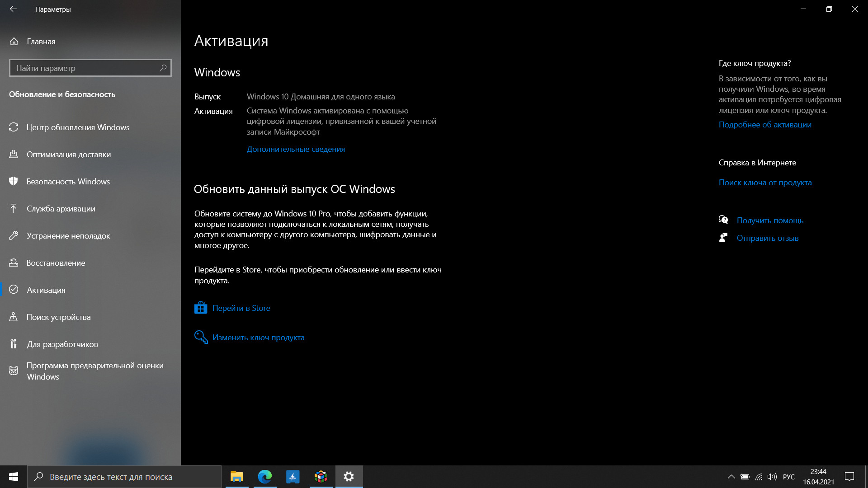Screen dimensions: 868x488
Task: Open the colorful cube app in taskbar
Action: click(x=321, y=477)
